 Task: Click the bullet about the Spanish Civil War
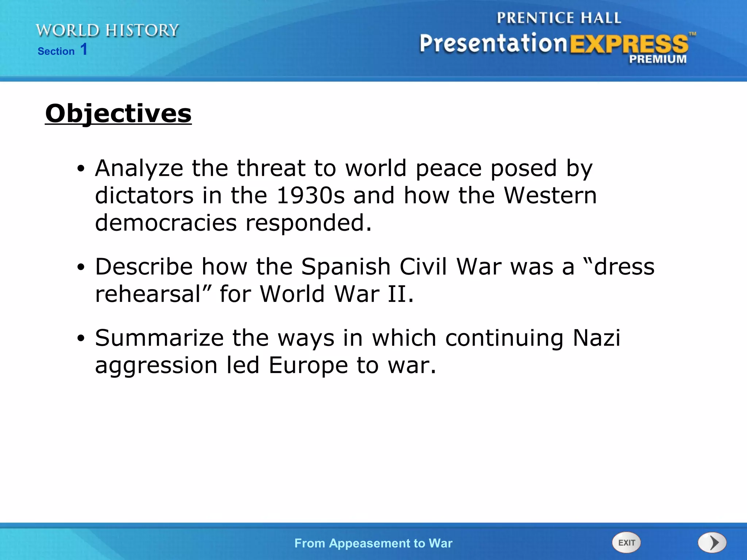tap(375, 267)
